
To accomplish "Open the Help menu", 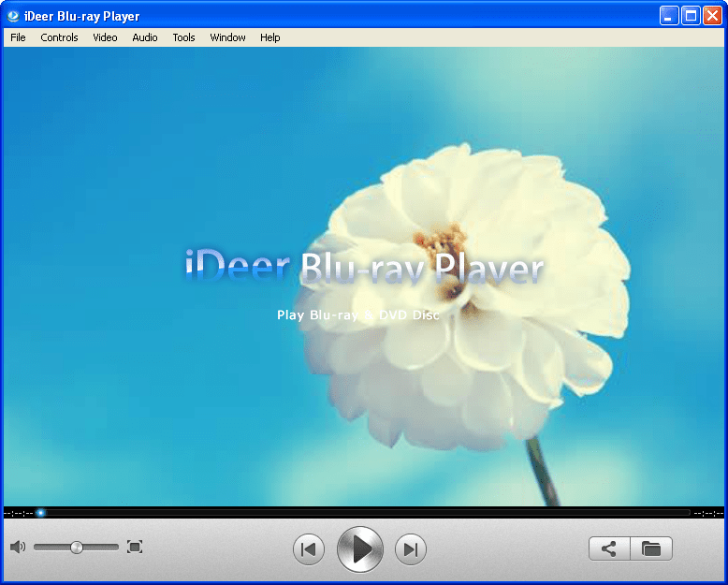I will (x=269, y=37).
